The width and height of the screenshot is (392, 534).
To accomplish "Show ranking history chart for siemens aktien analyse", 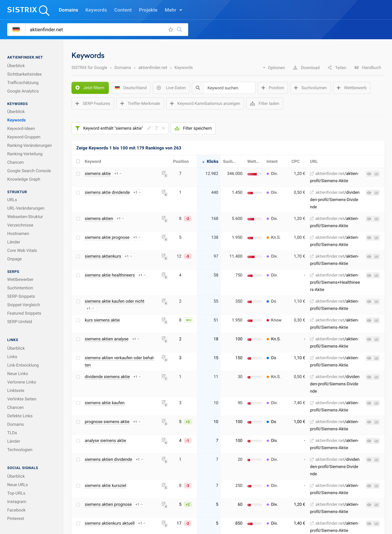I will click(377, 339).
